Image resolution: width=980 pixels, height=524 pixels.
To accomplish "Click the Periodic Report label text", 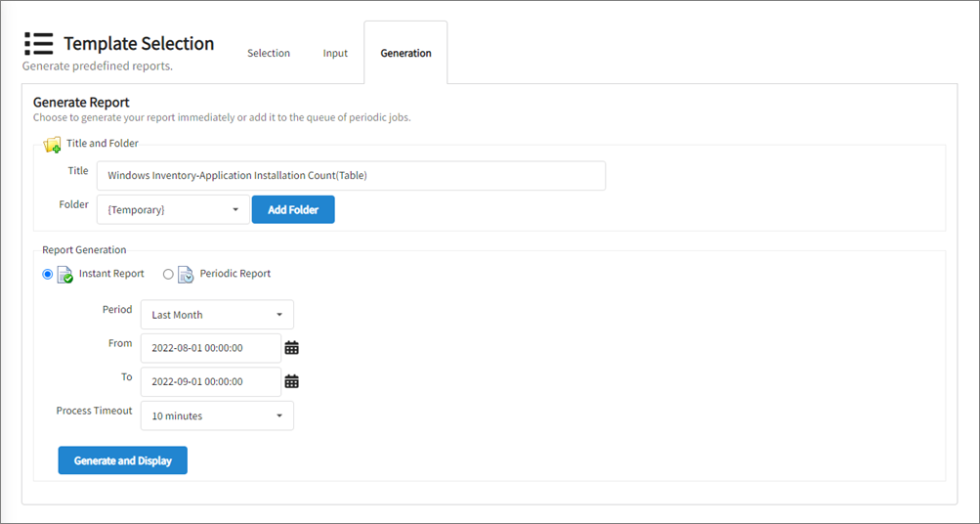I will pyautogui.click(x=235, y=274).
